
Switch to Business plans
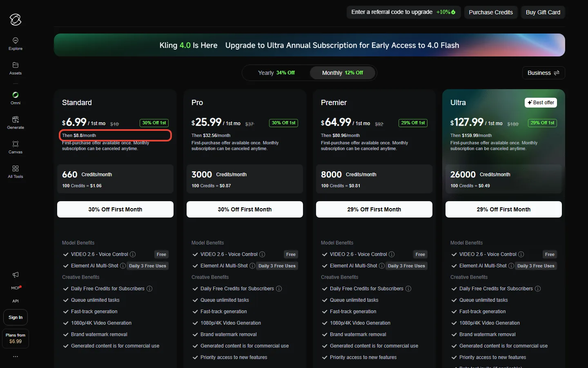pos(543,73)
